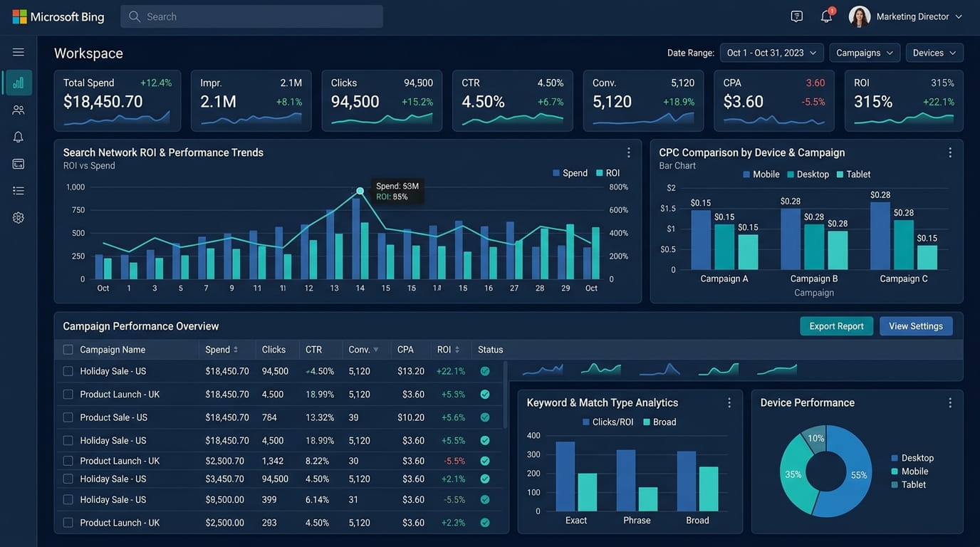The width and height of the screenshot is (980, 547).
Task: Expand the Campaigns filter dropdown
Action: click(865, 53)
